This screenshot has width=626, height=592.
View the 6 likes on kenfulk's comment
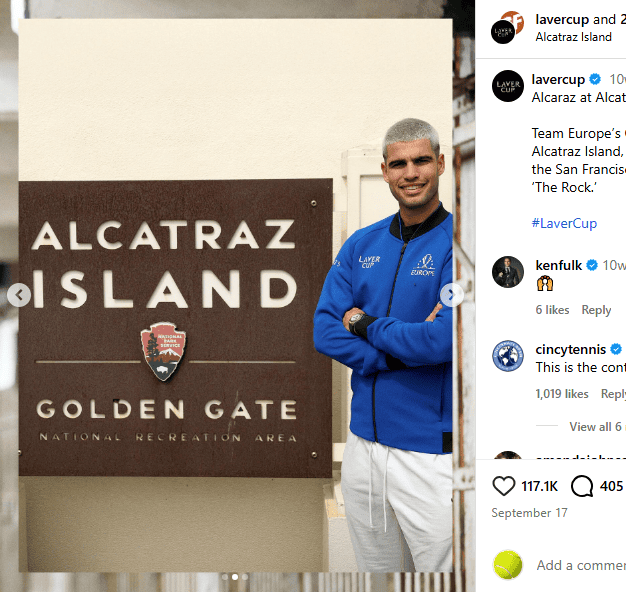click(x=552, y=310)
